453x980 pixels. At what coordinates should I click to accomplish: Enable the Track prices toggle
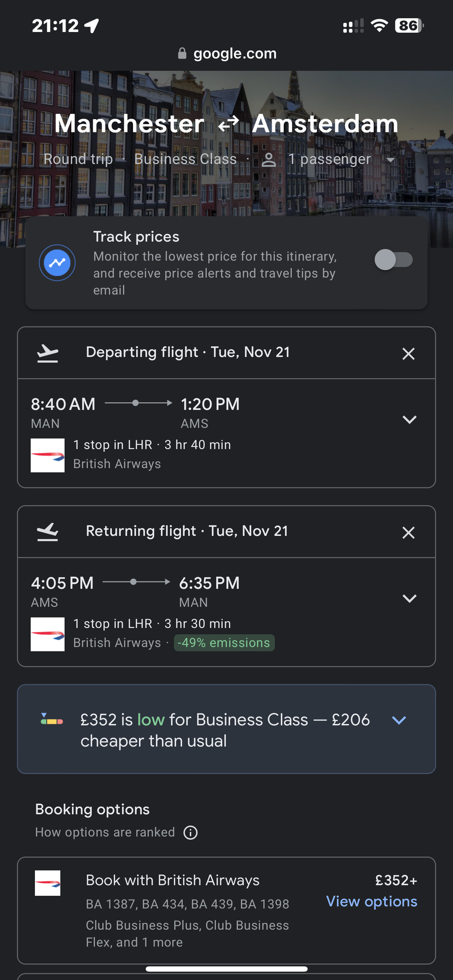[393, 260]
